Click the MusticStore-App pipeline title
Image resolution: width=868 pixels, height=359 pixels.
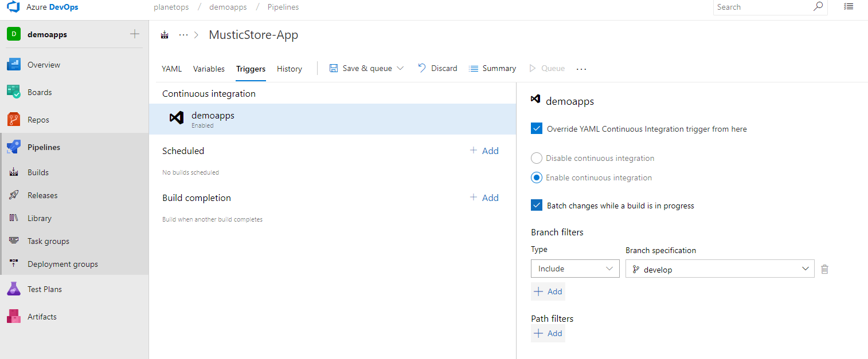point(253,35)
